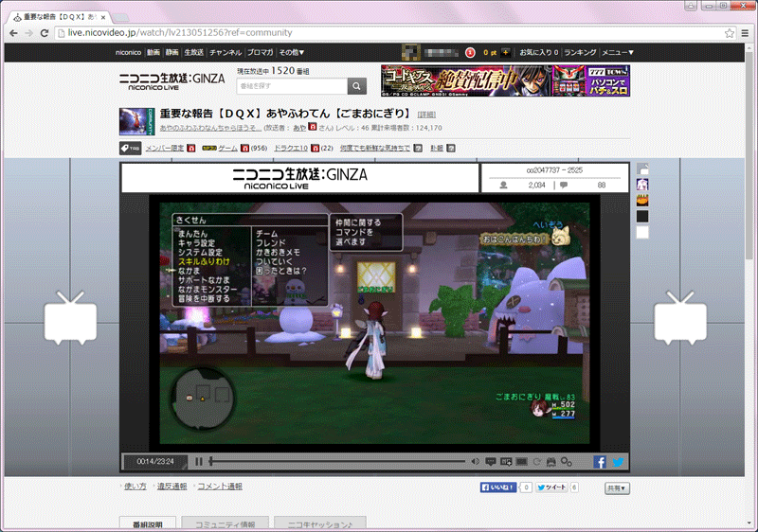
Task: Open the advertisement banner
Action: (x=505, y=80)
